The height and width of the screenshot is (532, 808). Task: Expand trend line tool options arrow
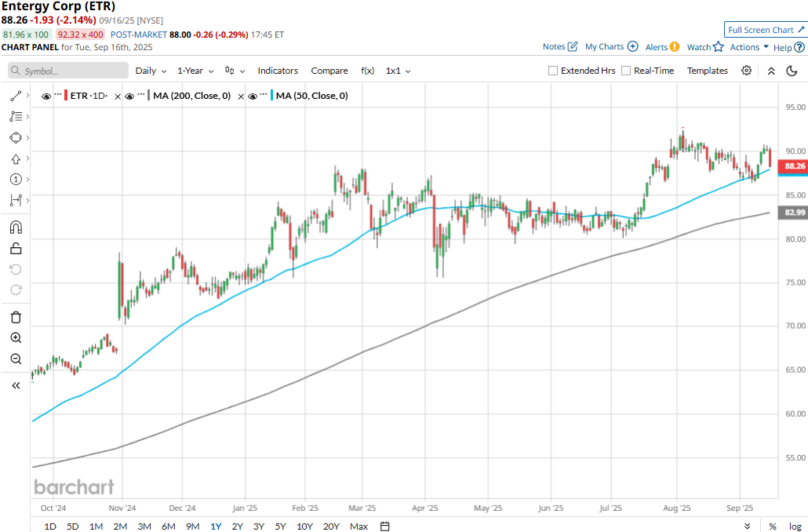click(x=27, y=96)
